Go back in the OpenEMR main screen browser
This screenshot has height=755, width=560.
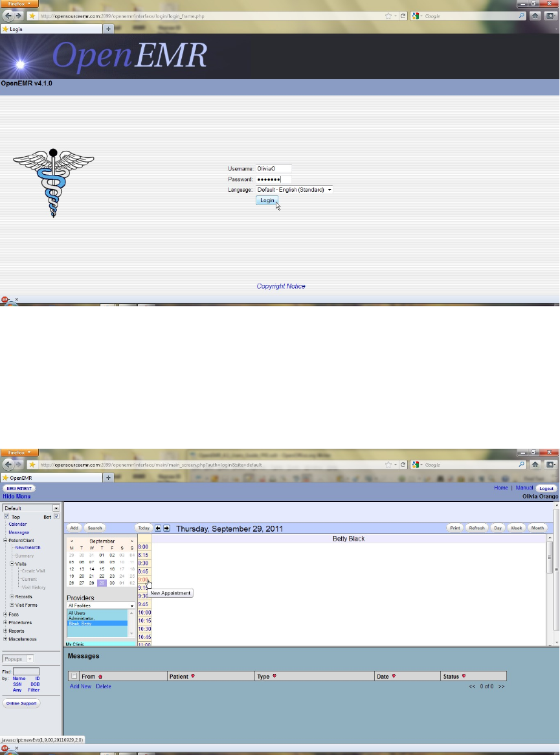(x=8, y=465)
